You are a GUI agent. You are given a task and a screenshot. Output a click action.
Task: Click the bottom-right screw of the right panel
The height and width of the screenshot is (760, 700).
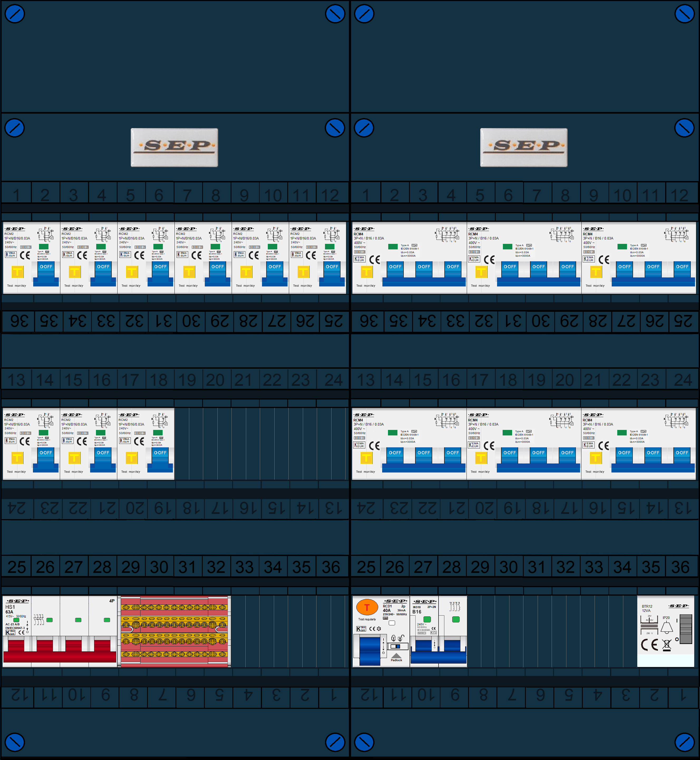tap(684, 742)
